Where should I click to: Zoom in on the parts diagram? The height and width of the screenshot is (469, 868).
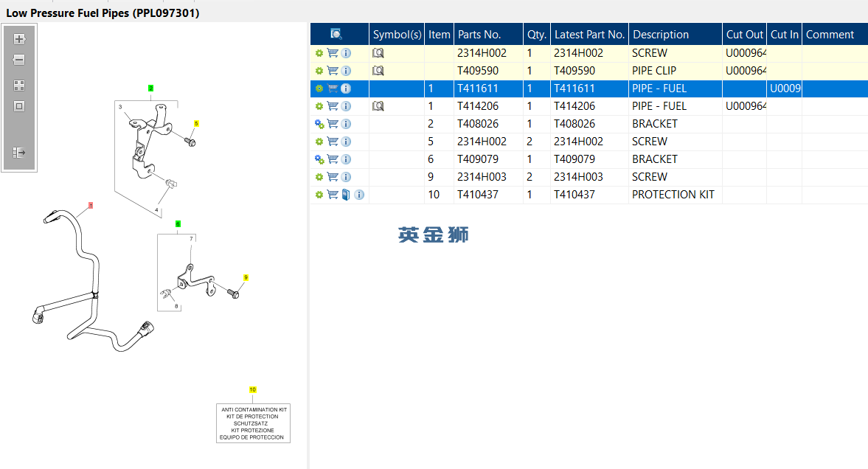tap(19, 39)
